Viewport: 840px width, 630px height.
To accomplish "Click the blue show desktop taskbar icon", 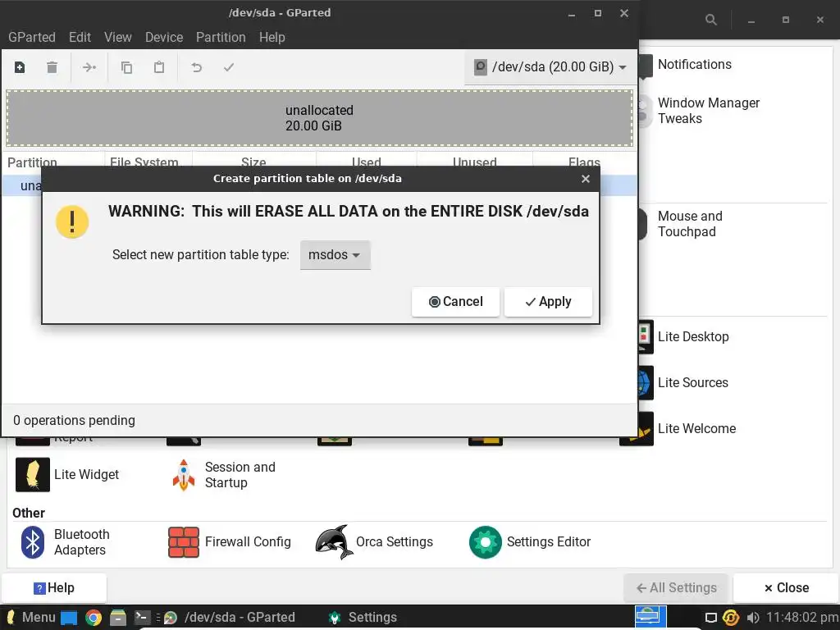I will pos(69,618).
